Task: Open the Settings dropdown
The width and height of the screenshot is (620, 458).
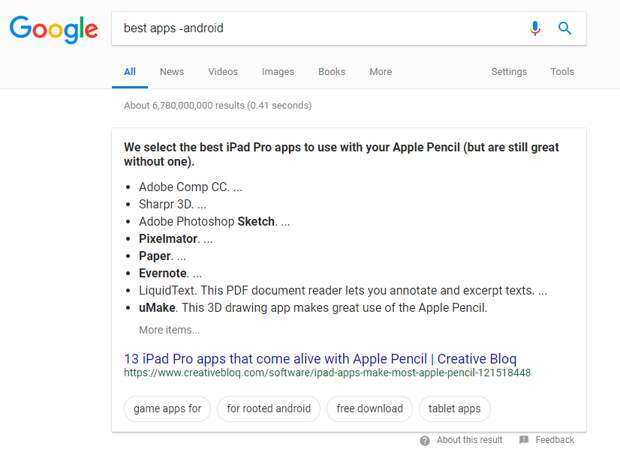Action: tap(509, 72)
